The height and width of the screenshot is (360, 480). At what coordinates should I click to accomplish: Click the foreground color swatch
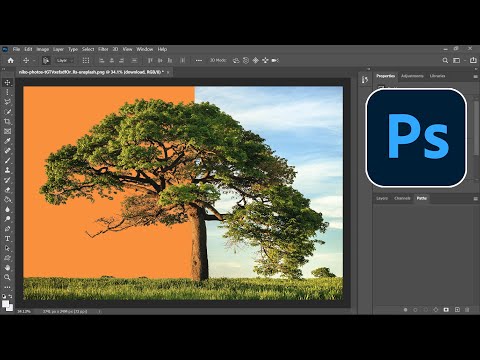(5, 304)
